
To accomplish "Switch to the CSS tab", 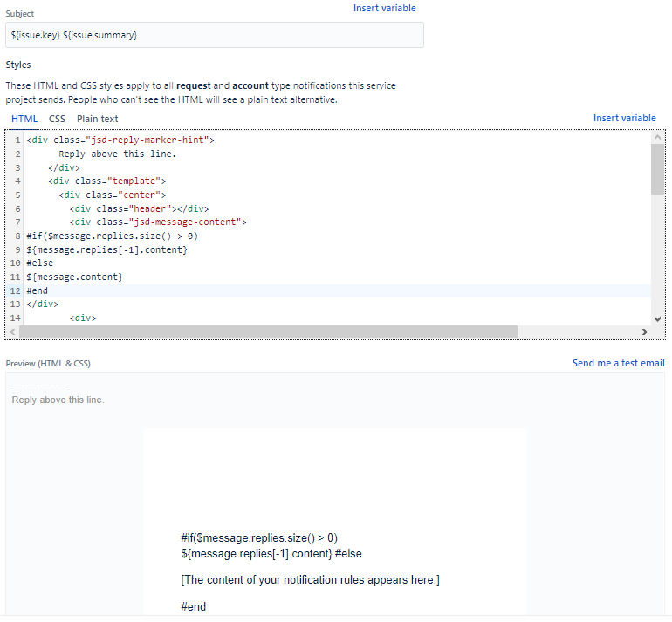I will pos(57,120).
